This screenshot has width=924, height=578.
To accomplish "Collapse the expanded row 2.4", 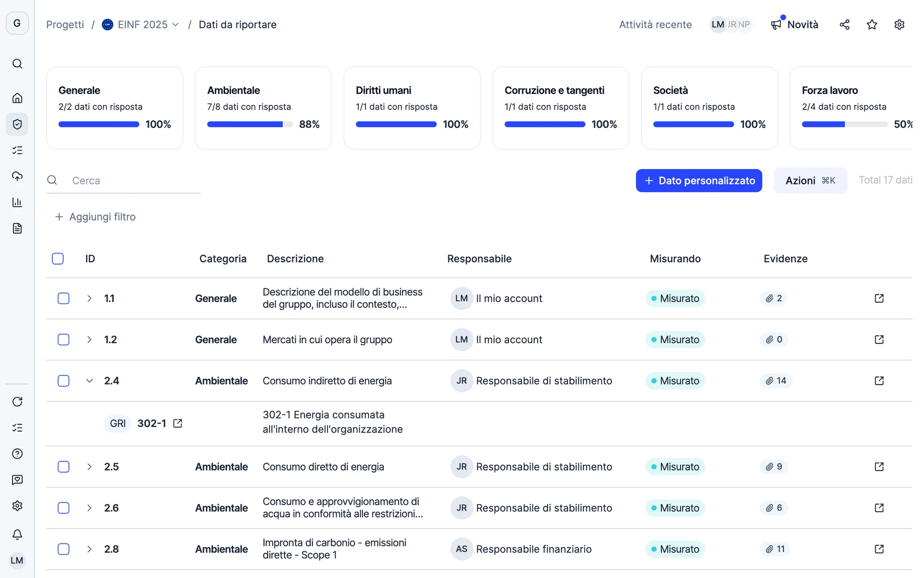I will 89,381.
